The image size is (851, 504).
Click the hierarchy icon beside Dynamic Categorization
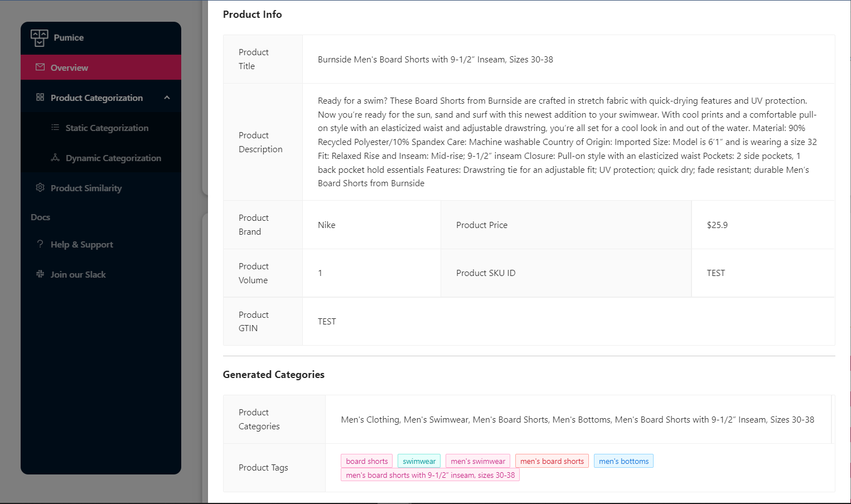(x=55, y=158)
